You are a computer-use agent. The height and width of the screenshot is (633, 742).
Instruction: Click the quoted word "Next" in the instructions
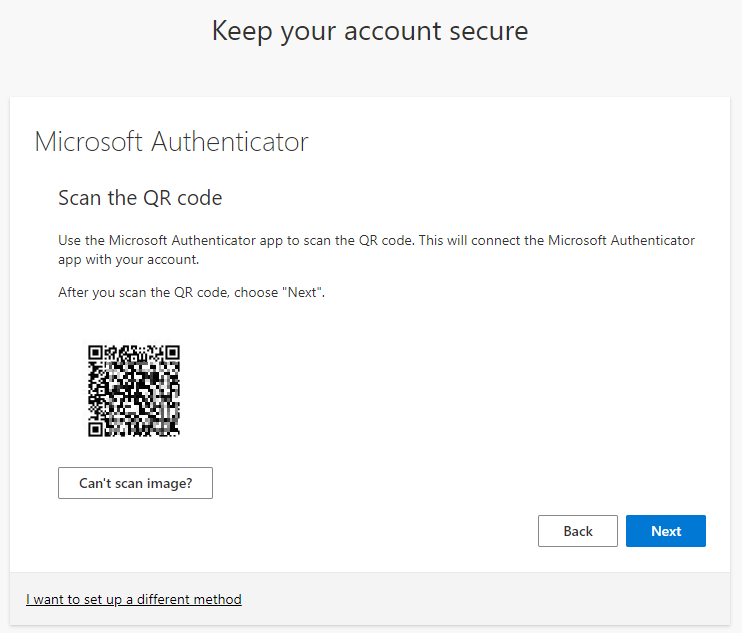pyautogui.click(x=303, y=293)
